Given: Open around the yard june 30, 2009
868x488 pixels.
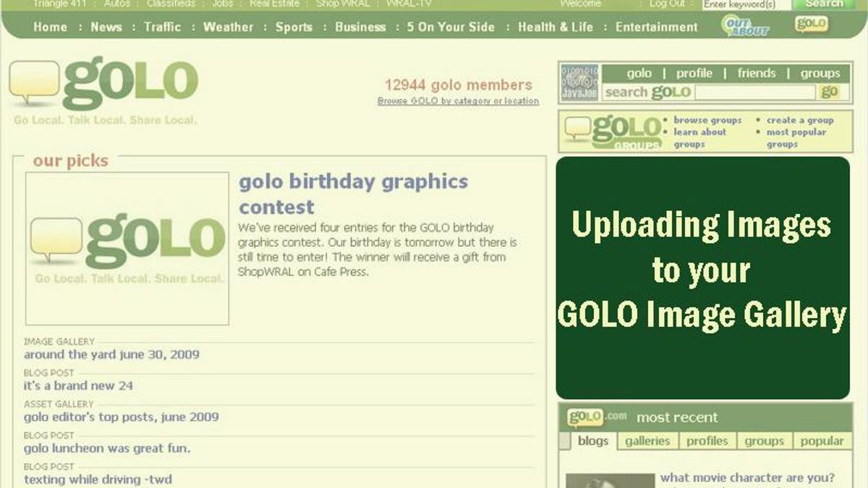Looking at the screenshot, I should pos(111,354).
